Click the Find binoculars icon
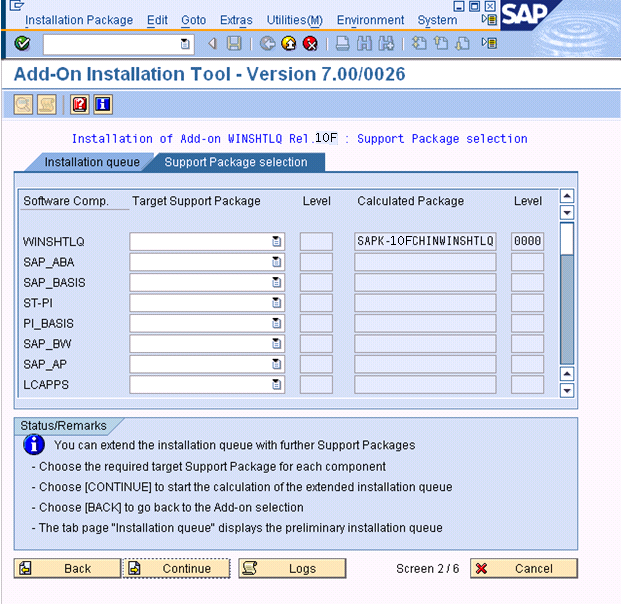621x604 pixels. [364, 43]
